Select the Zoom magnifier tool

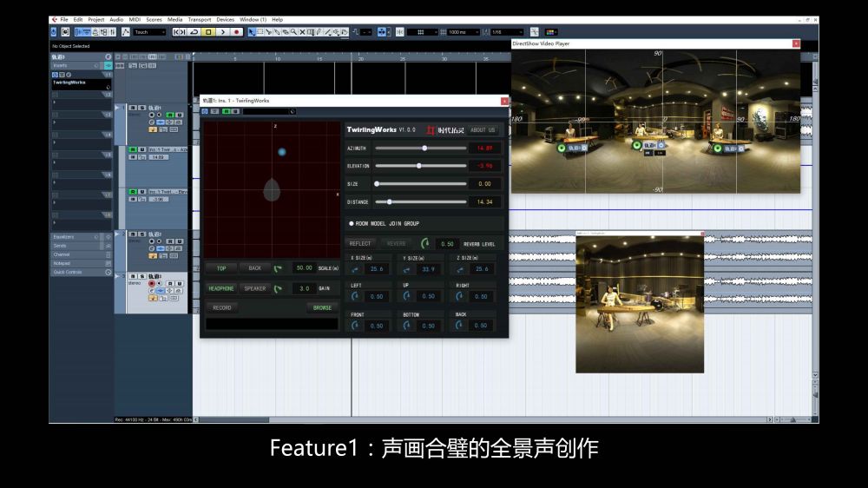click(293, 32)
